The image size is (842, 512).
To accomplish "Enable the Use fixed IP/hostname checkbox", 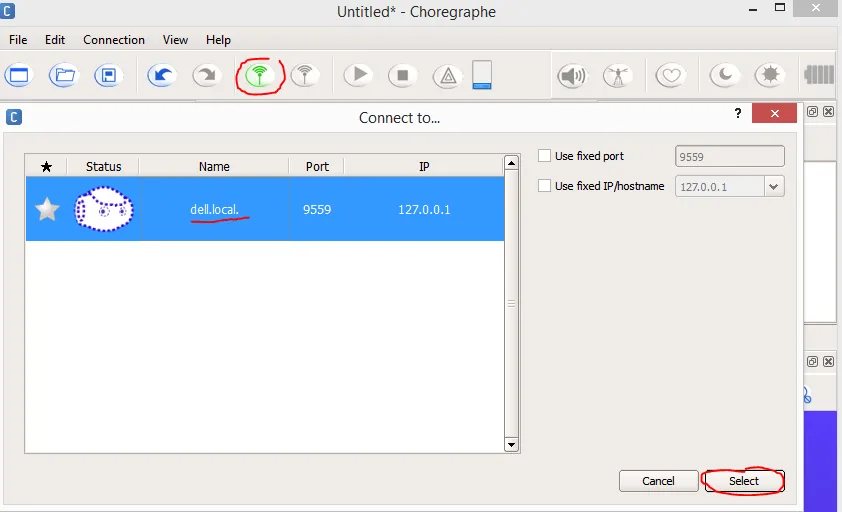I will pos(545,186).
